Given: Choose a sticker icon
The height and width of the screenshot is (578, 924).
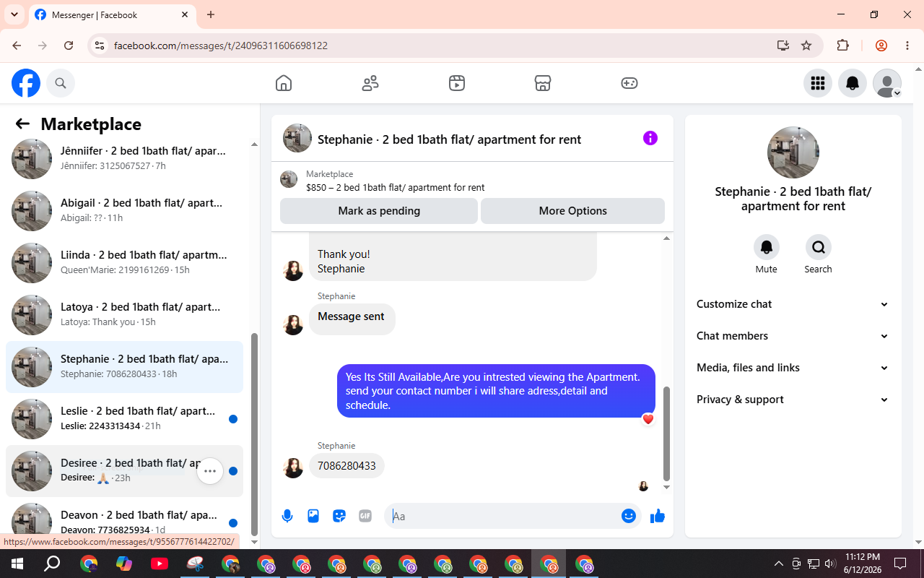Looking at the screenshot, I should click(x=339, y=516).
